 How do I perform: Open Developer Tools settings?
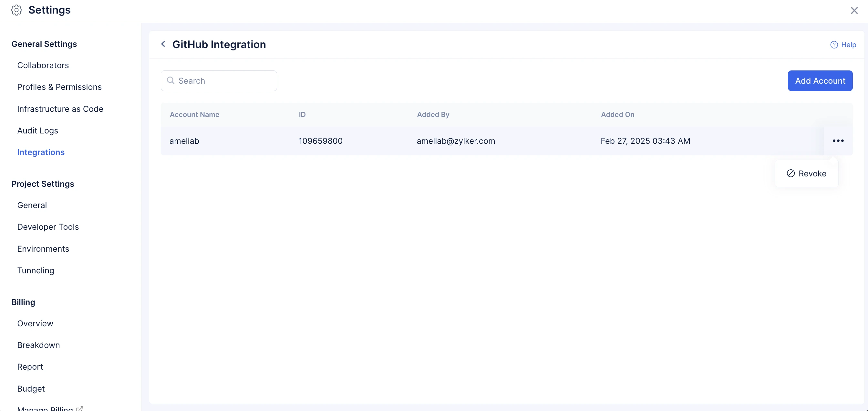pyautogui.click(x=48, y=227)
